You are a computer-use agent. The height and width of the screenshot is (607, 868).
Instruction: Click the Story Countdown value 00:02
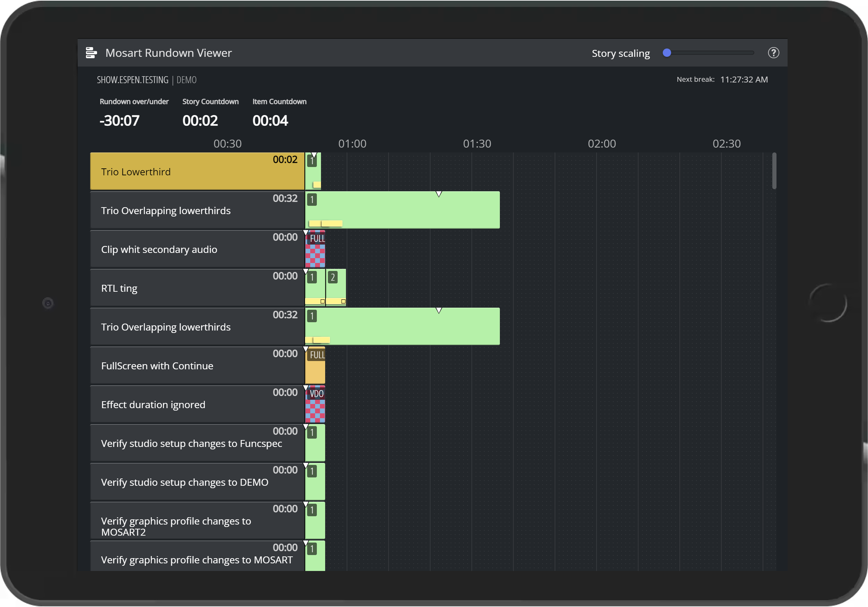click(x=200, y=121)
